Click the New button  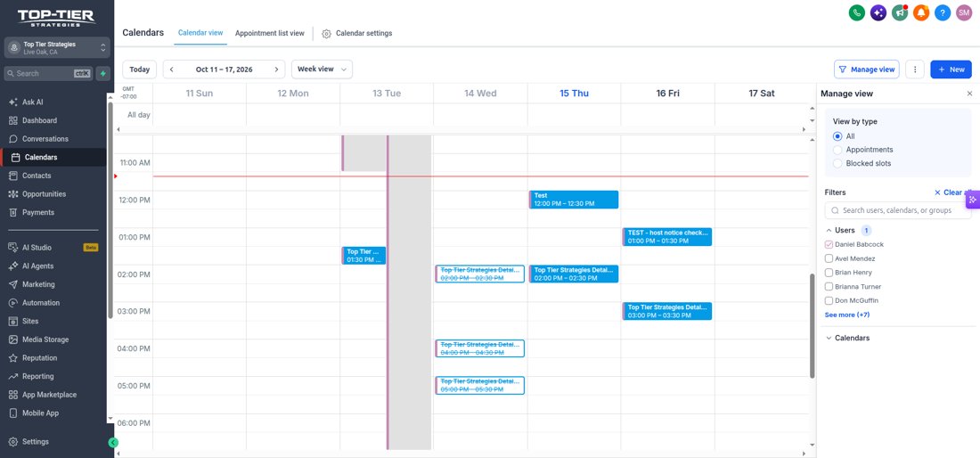951,70
